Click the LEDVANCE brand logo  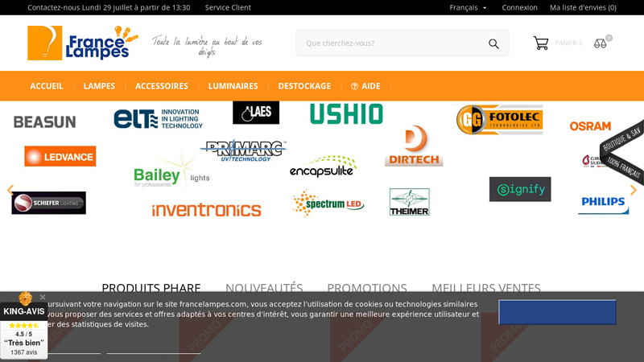pos(60,156)
